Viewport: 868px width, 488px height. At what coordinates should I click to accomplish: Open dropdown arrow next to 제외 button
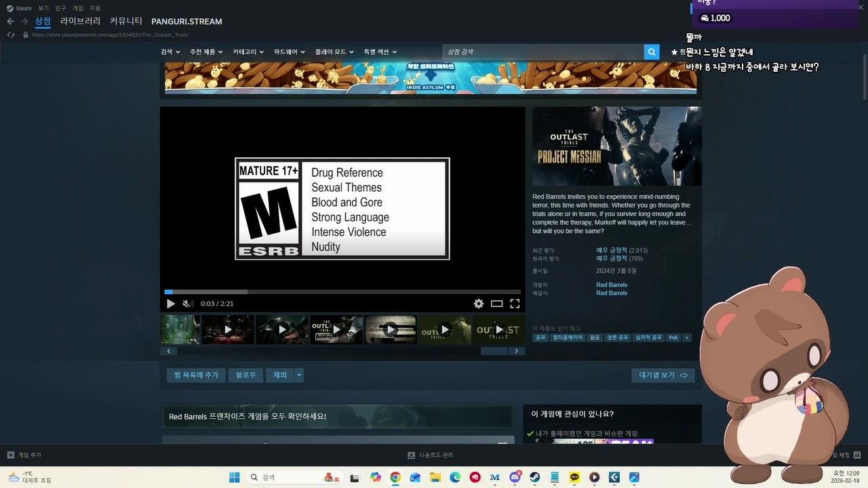click(299, 375)
